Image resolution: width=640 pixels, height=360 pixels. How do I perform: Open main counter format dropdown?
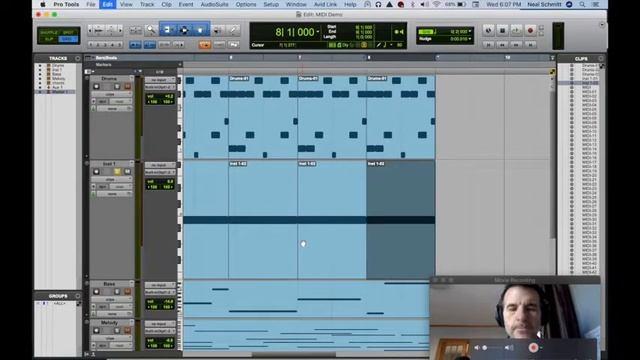click(x=318, y=32)
